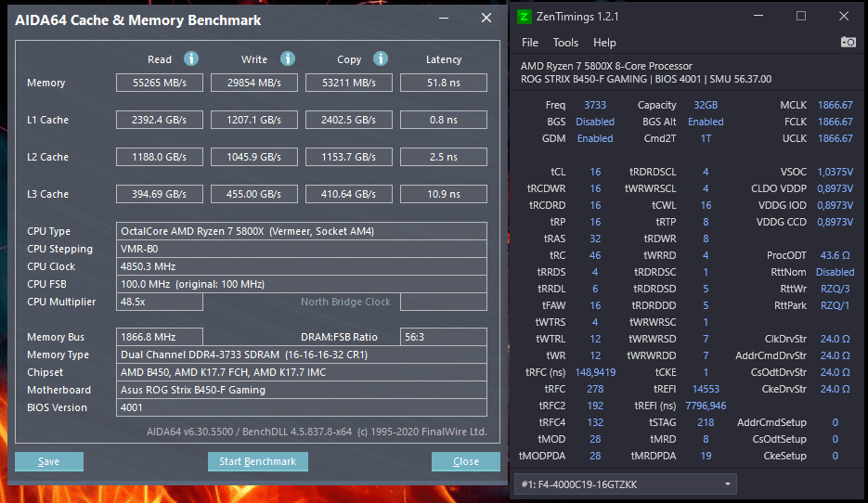Click the Read info icon
The height and width of the screenshot is (503, 868).
(x=191, y=58)
